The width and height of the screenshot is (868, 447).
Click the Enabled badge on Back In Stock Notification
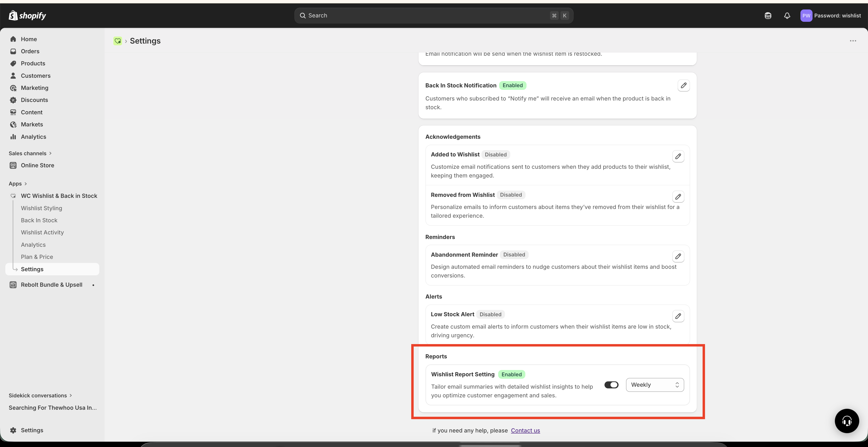click(x=512, y=85)
